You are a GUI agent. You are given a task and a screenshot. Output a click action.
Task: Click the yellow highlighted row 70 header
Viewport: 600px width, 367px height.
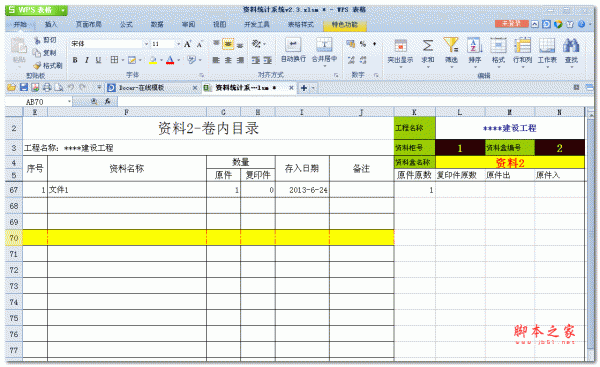(14, 238)
